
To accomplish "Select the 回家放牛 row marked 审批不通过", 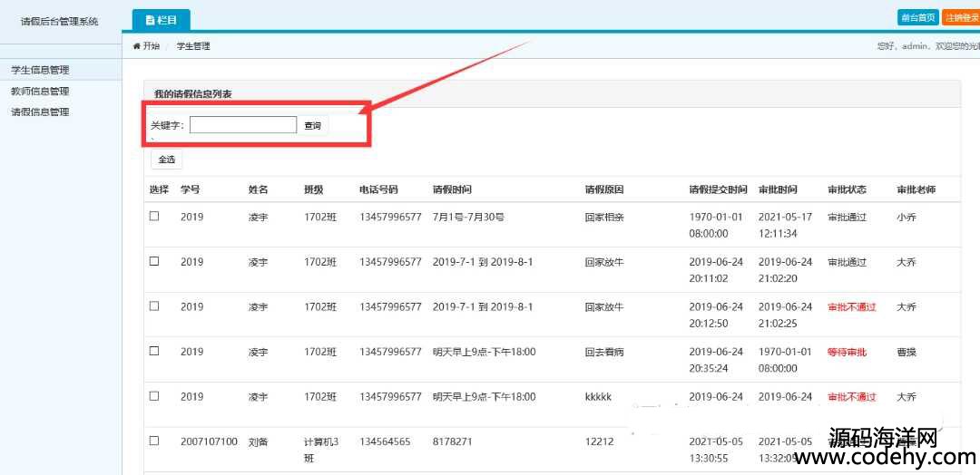I will coord(154,305).
